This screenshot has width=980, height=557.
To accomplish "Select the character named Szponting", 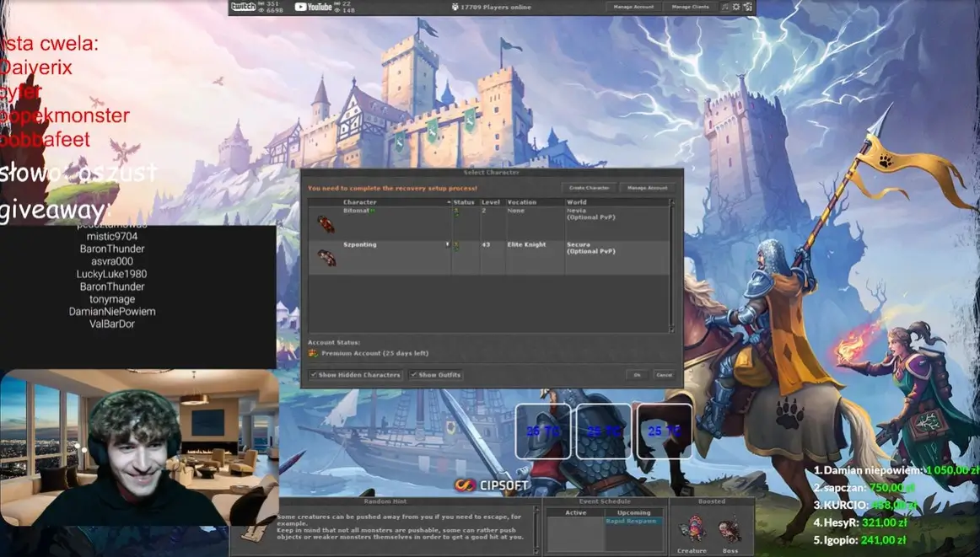I will coord(360,244).
